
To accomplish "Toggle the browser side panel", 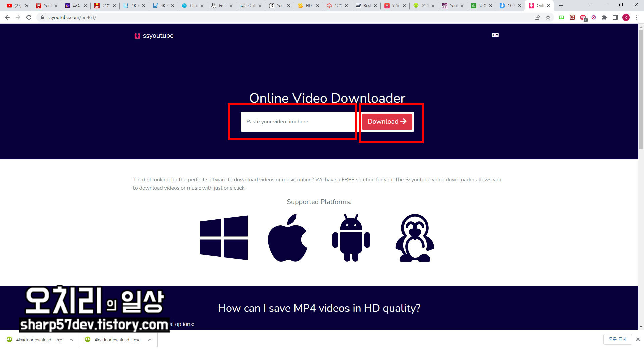I will [615, 17].
